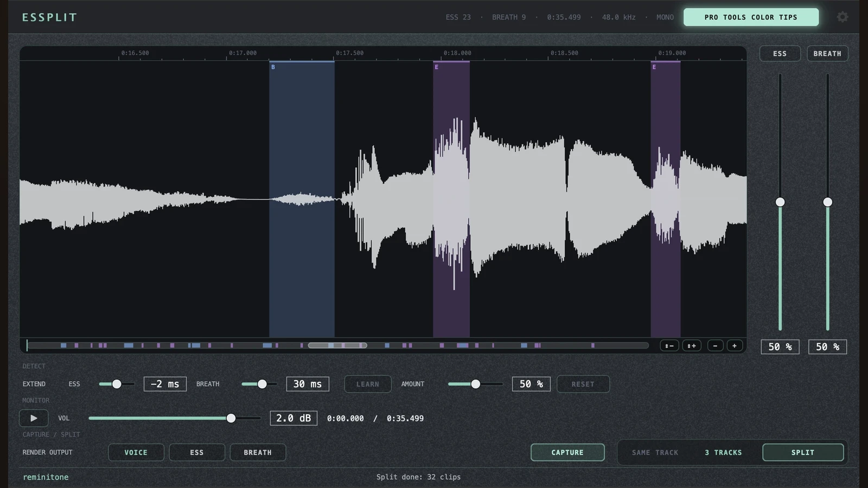The width and height of the screenshot is (868, 488).
Task: Select the blue breath region marked B
Action: pyautogui.click(x=302, y=199)
